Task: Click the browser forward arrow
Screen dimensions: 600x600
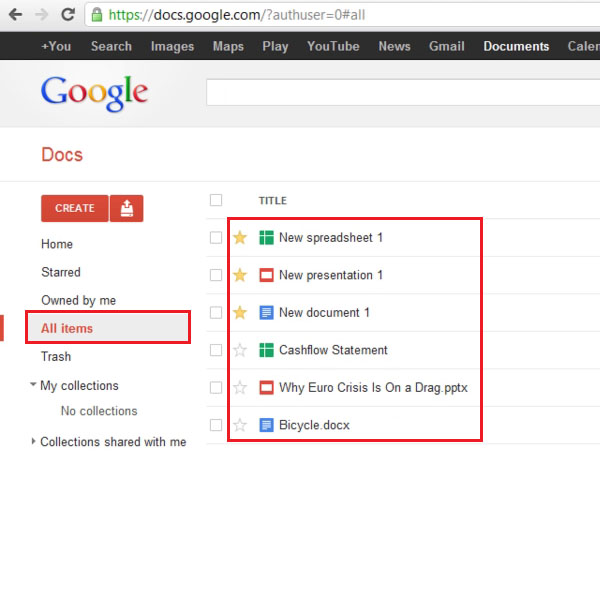Action: tap(41, 15)
